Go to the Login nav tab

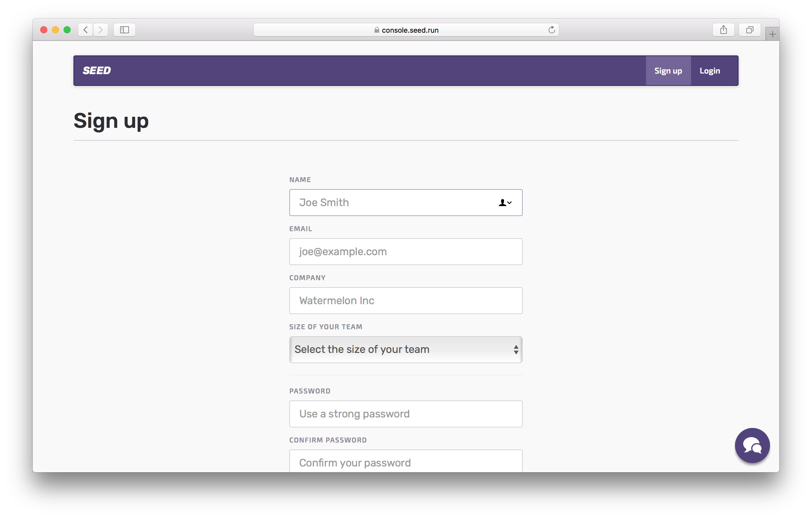710,71
